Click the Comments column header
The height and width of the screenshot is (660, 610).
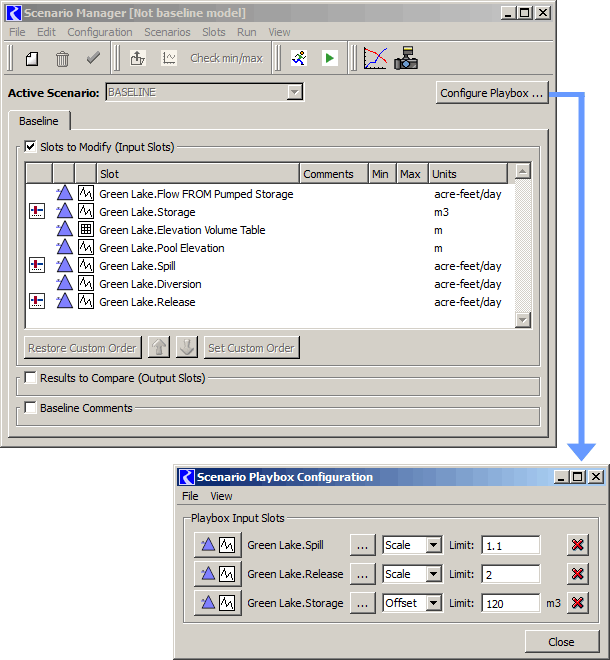[x=334, y=173]
